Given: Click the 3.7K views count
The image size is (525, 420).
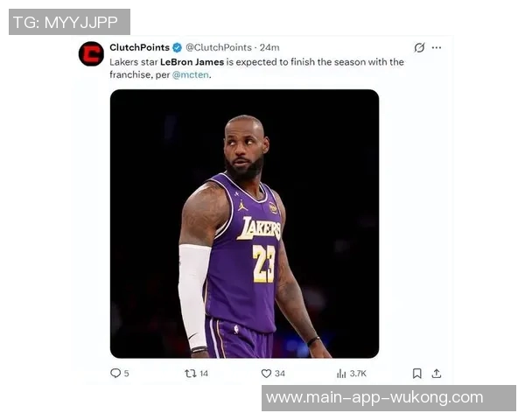Looking at the screenshot, I should click(358, 374).
